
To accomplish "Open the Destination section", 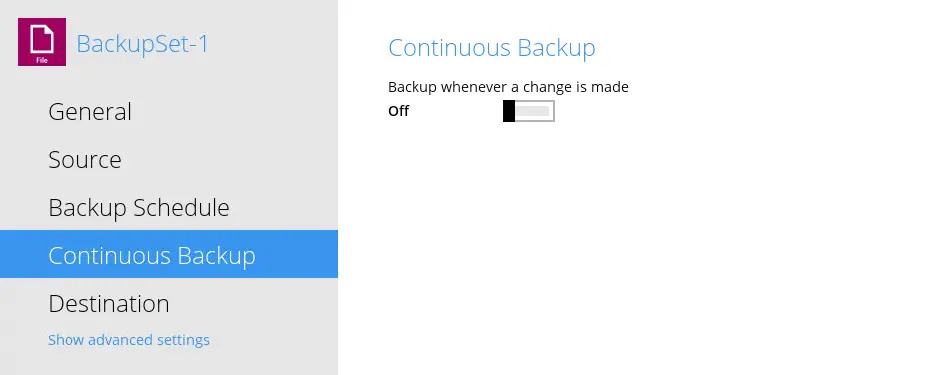I will click(109, 303).
